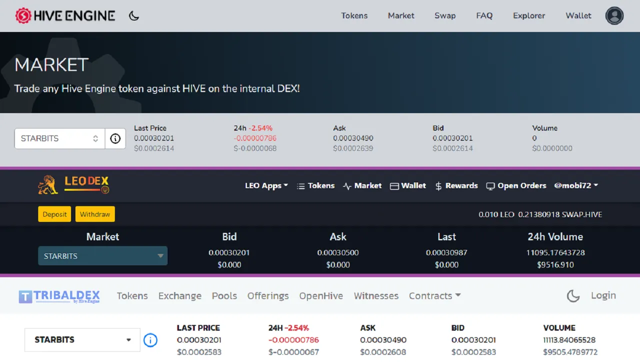The width and height of the screenshot is (640, 364).
Task: Click Hive Engine Last Price value 0.00030201
Action: [x=154, y=138]
